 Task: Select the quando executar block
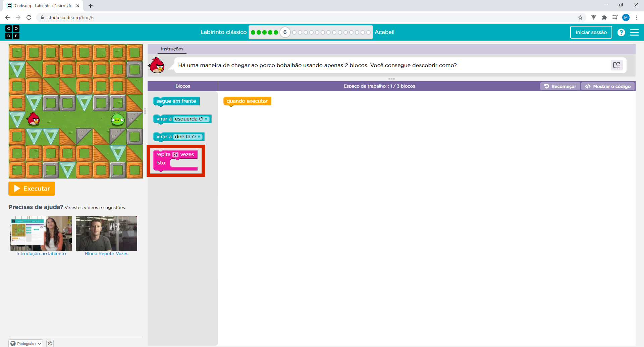(x=247, y=101)
